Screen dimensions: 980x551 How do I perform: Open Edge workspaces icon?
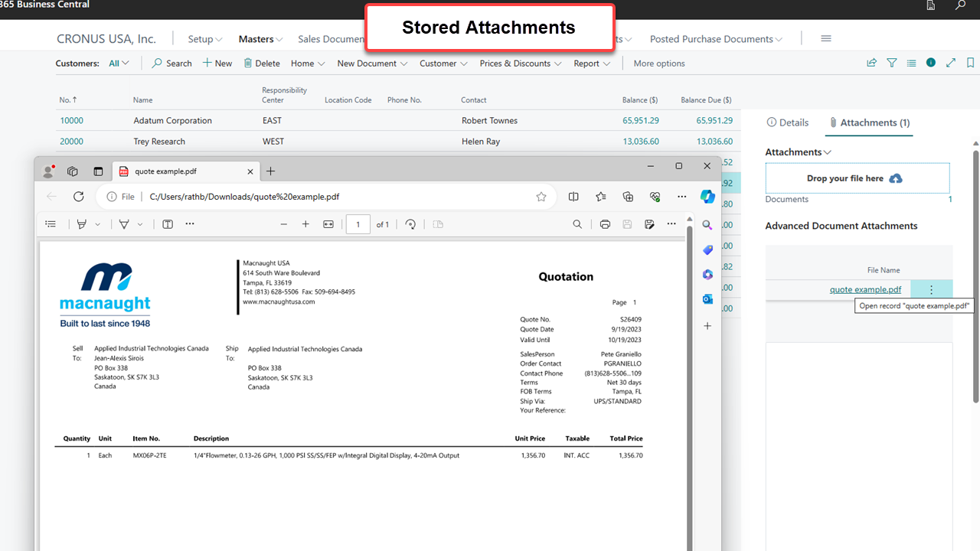pos(73,171)
